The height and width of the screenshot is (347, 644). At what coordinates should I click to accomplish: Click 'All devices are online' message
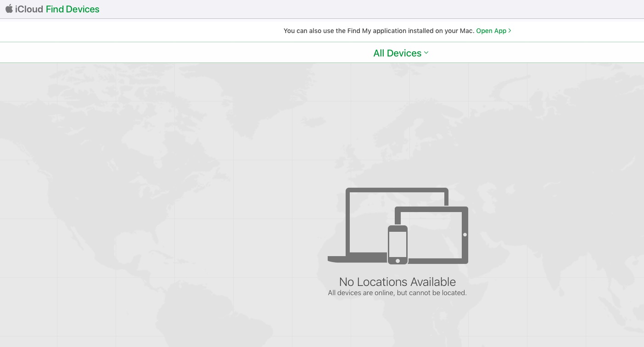(x=397, y=293)
